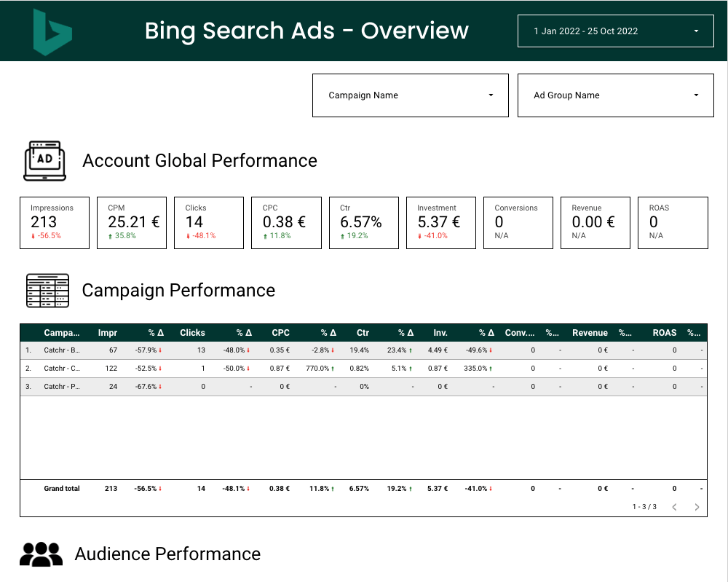Click the Account Global Performance ad icon
Screen dimensions: 728x582
tap(45, 160)
